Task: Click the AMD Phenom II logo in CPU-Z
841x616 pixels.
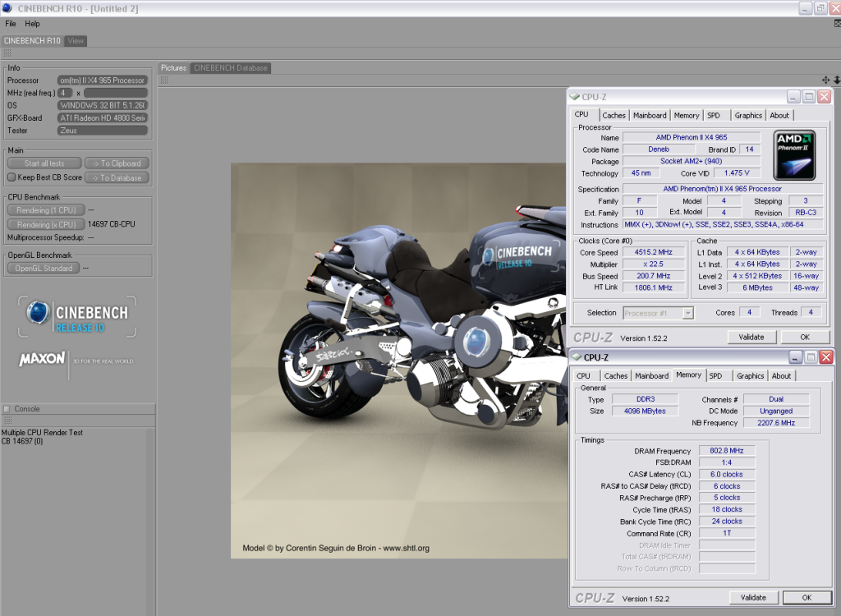Action: tap(794, 155)
